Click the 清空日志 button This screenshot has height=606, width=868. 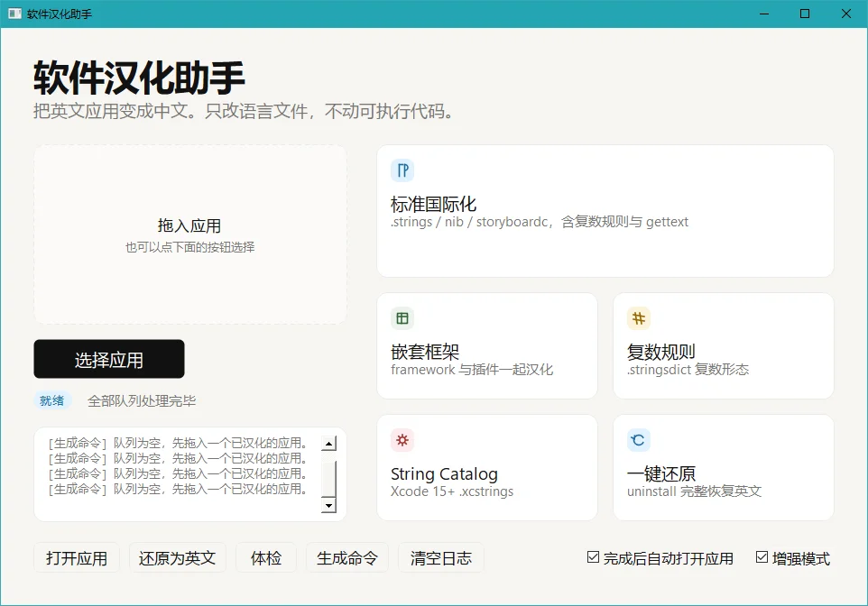pos(441,558)
